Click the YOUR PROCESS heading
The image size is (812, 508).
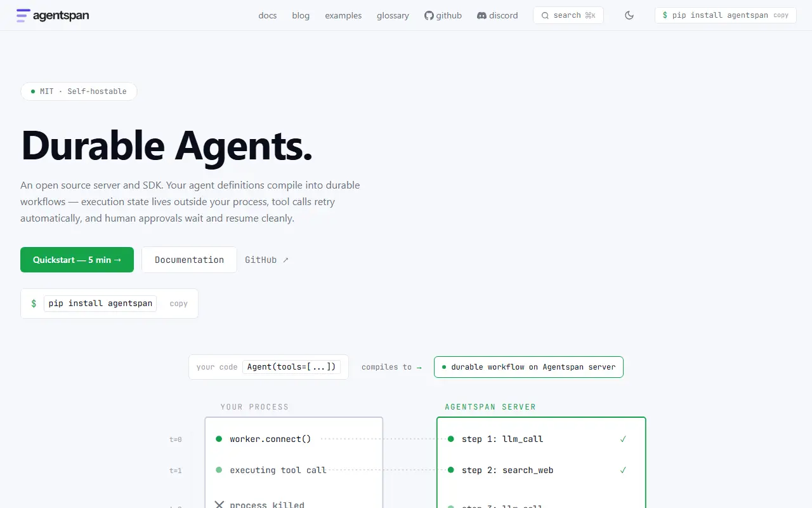click(x=254, y=407)
